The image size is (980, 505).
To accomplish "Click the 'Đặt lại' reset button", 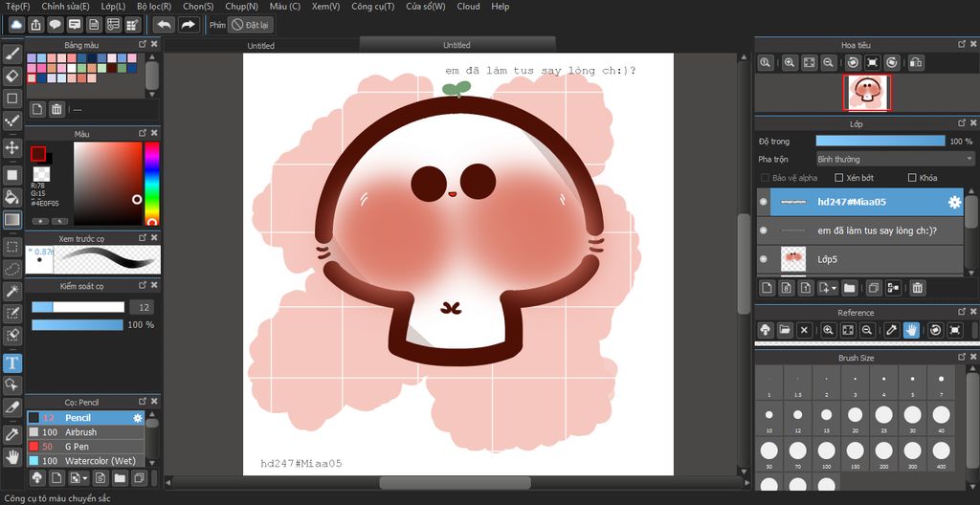I will [x=251, y=25].
